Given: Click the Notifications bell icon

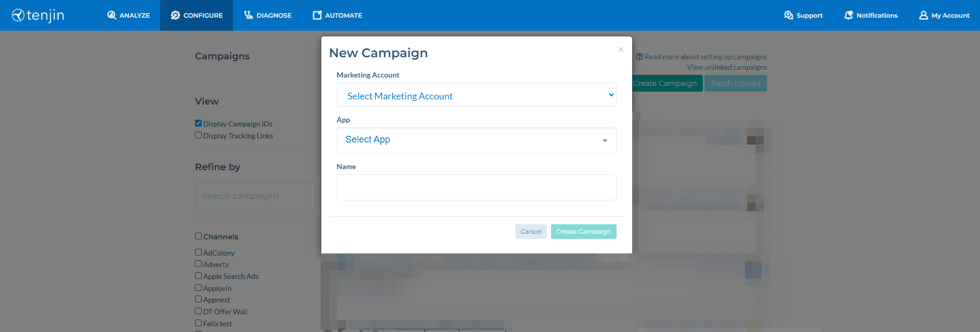Looking at the screenshot, I should click(848, 15).
